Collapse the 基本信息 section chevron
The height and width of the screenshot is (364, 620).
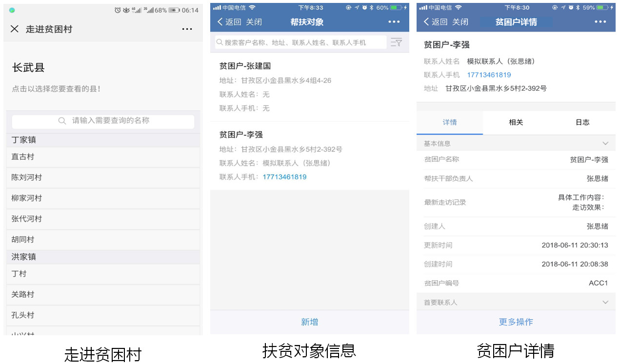pos(605,144)
